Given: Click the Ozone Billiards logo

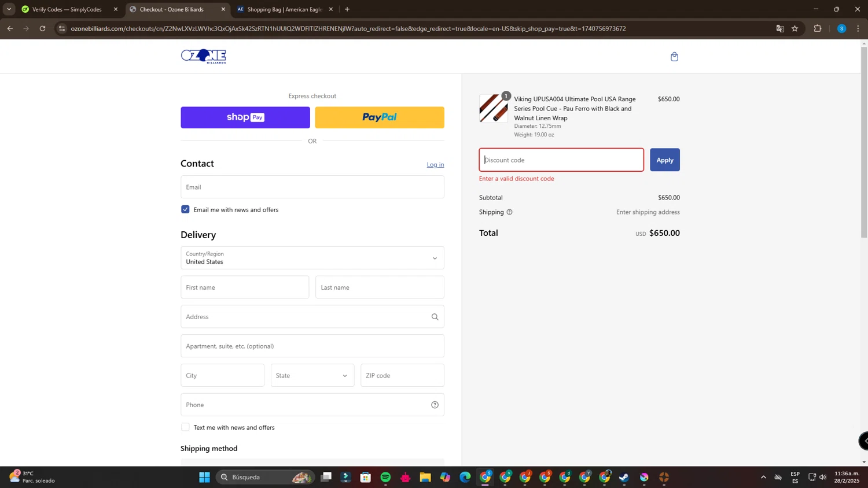Looking at the screenshot, I should (x=203, y=56).
